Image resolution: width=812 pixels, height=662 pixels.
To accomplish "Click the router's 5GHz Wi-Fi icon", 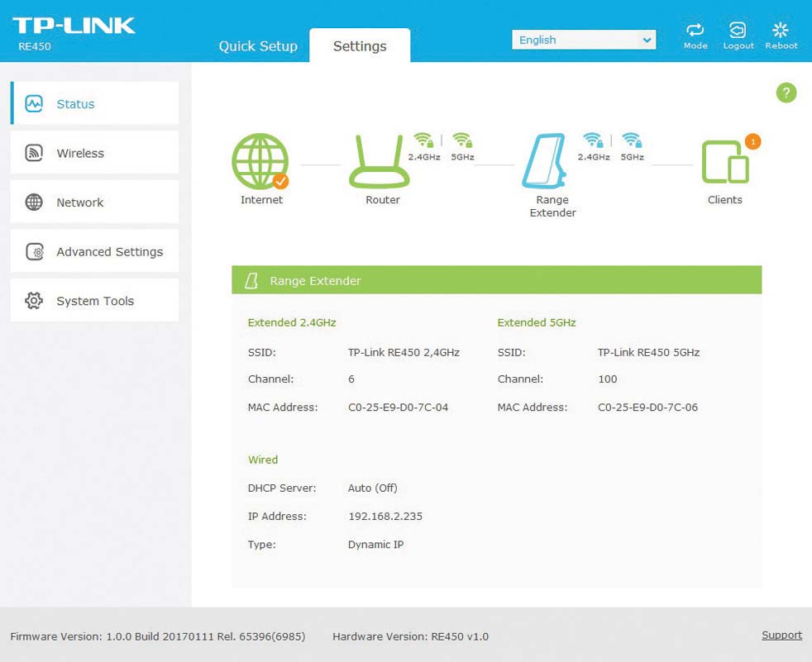I will click(x=462, y=140).
